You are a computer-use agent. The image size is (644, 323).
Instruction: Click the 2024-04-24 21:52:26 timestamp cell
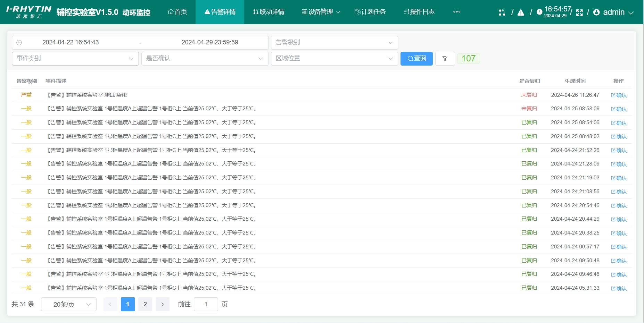[x=575, y=150]
